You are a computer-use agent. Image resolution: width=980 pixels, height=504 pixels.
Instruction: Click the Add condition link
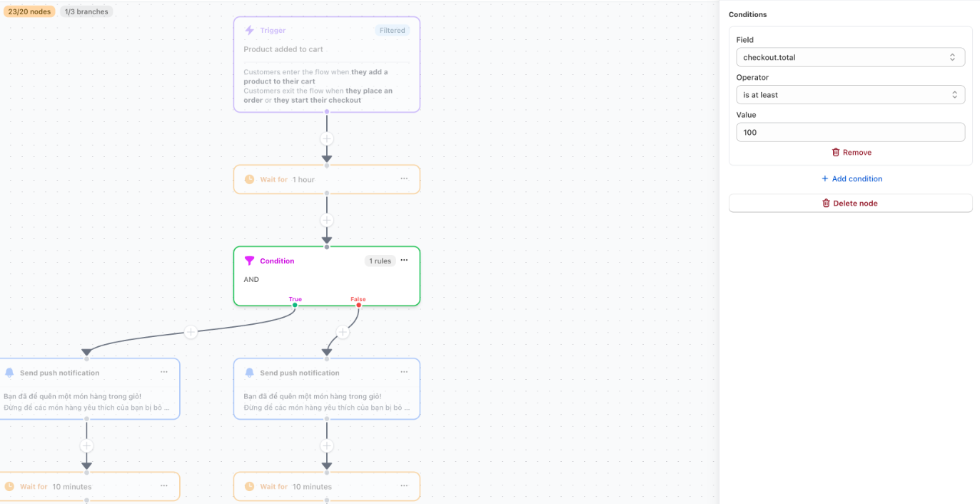pos(851,178)
